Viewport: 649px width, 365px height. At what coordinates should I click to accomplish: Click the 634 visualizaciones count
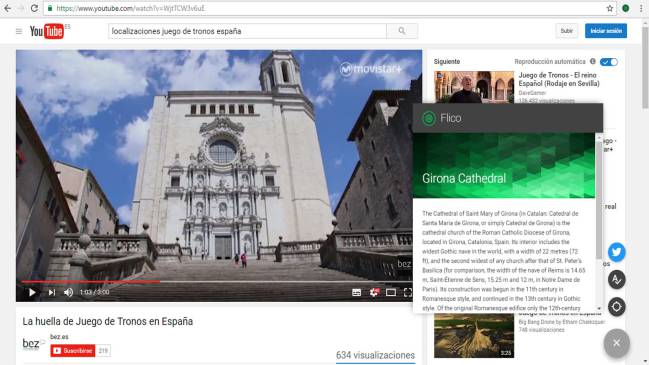click(375, 355)
